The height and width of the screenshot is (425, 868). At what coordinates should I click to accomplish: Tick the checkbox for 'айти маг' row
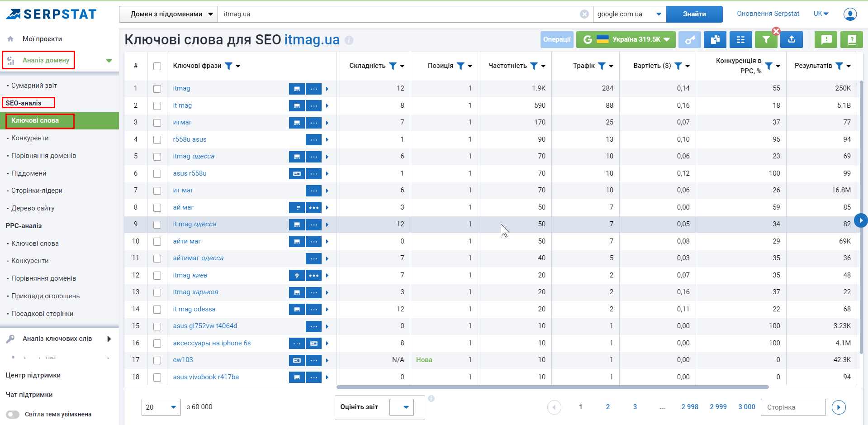[157, 242]
